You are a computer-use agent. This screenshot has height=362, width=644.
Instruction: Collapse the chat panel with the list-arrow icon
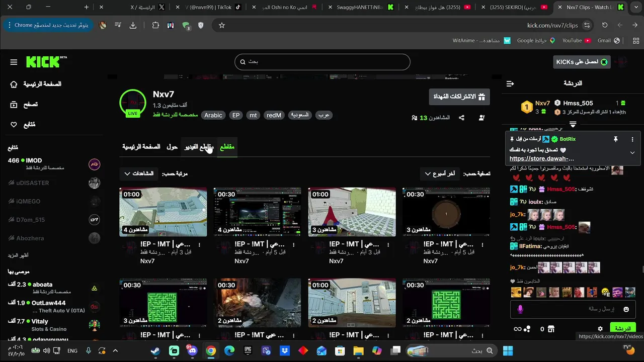[x=510, y=83]
